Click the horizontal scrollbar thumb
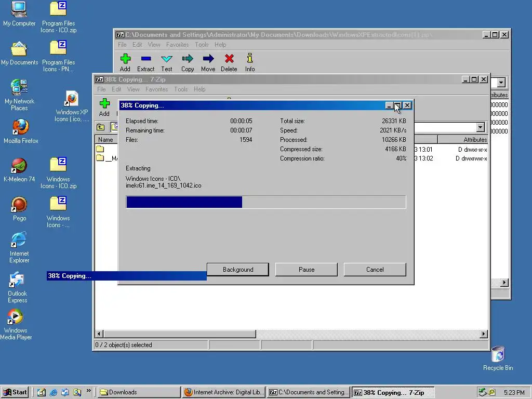Screen dimensions: 532x399 tap(179, 334)
